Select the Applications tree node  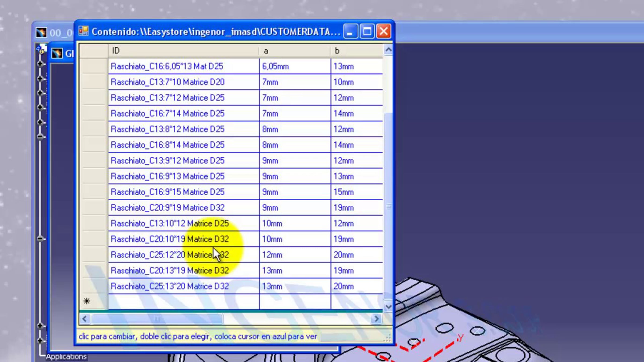(x=66, y=357)
